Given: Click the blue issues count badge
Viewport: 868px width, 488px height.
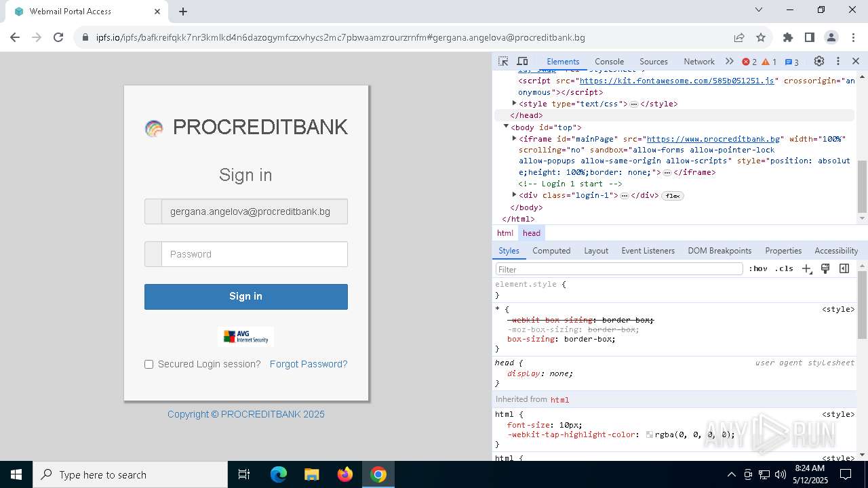Looking at the screenshot, I should pyautogui.click(x=792, y=62).
